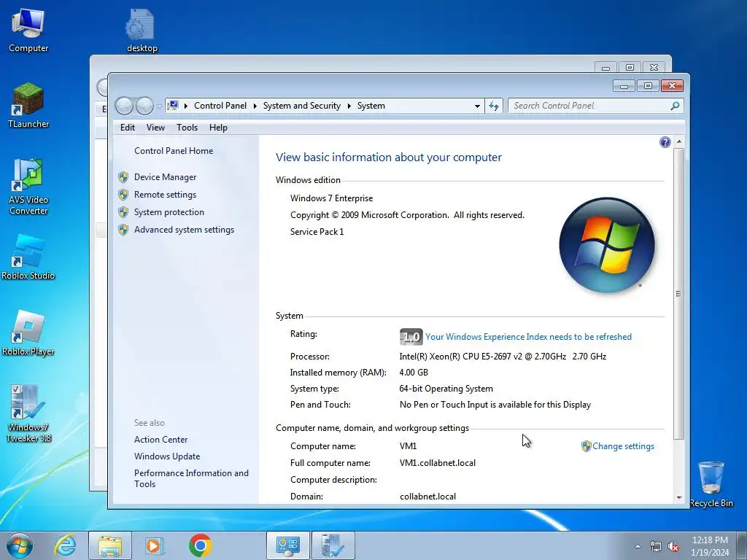Switch to the Control Panel taskbar button
The height and width of the screenshot is (560, 747).
[287, 545]
